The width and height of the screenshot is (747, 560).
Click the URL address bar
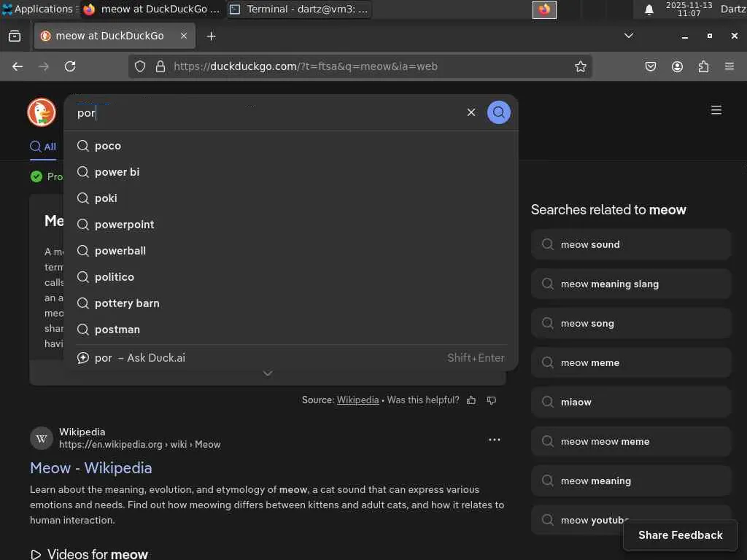coord(360,66)
